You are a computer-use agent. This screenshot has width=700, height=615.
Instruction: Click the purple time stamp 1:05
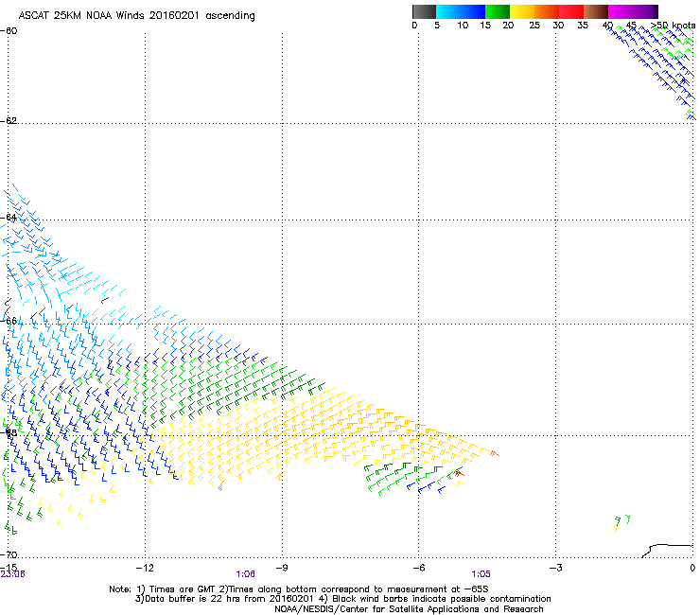[x=481, y=574]
